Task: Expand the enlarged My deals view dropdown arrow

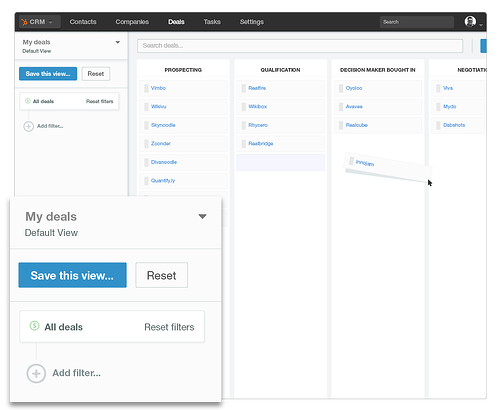Action: point(202,217)
